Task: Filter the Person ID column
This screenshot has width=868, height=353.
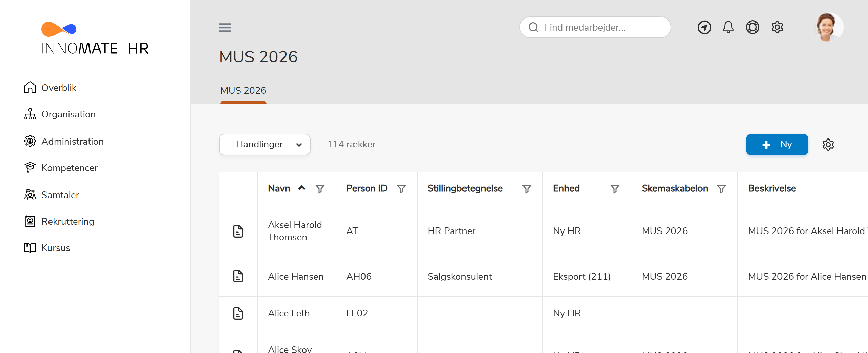Action: pyautogui.click(x=401, y=189)
